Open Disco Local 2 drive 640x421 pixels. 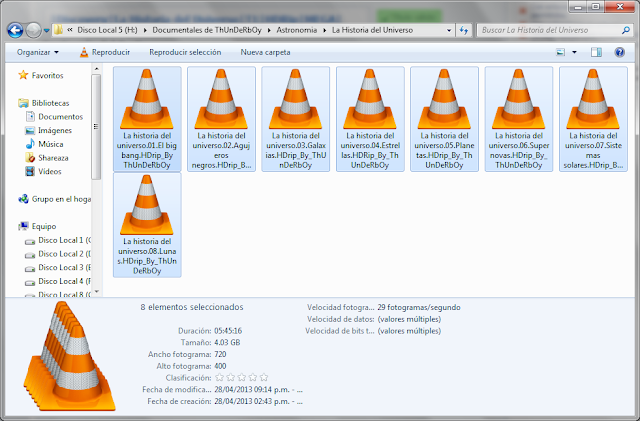(58, 254)
